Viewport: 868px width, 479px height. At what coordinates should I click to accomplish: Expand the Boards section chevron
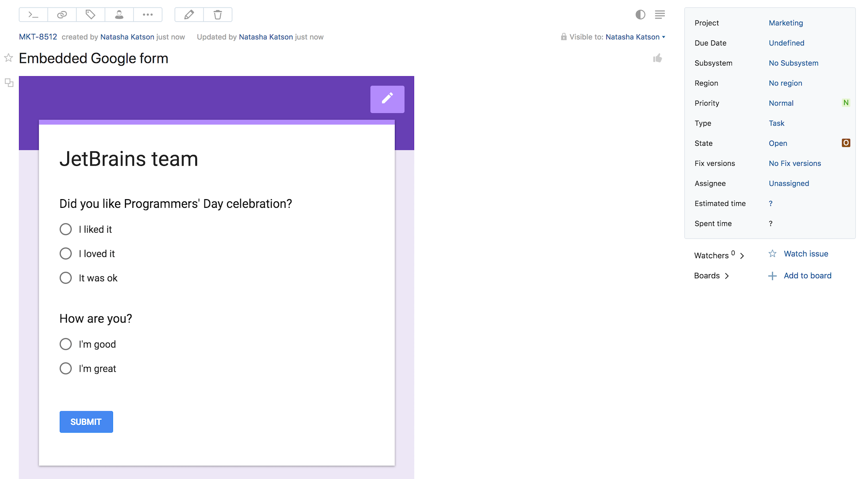(727, 276)
